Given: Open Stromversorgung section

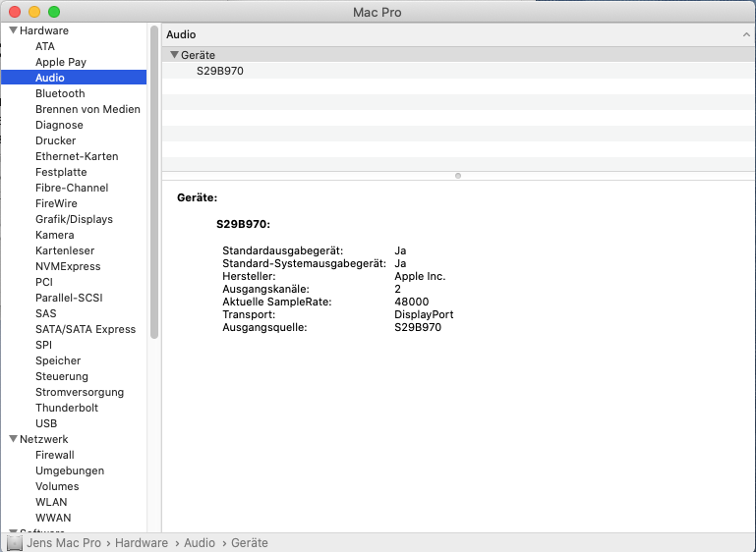Looking at the screenshot, I should click(x=80, y=392).
